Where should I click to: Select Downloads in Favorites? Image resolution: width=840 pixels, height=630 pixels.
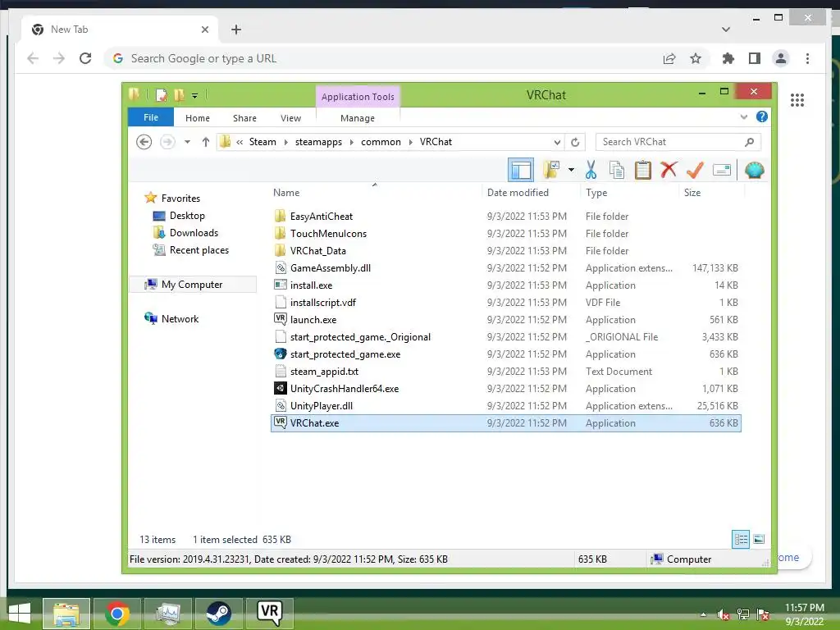click(x=194, y=232)
